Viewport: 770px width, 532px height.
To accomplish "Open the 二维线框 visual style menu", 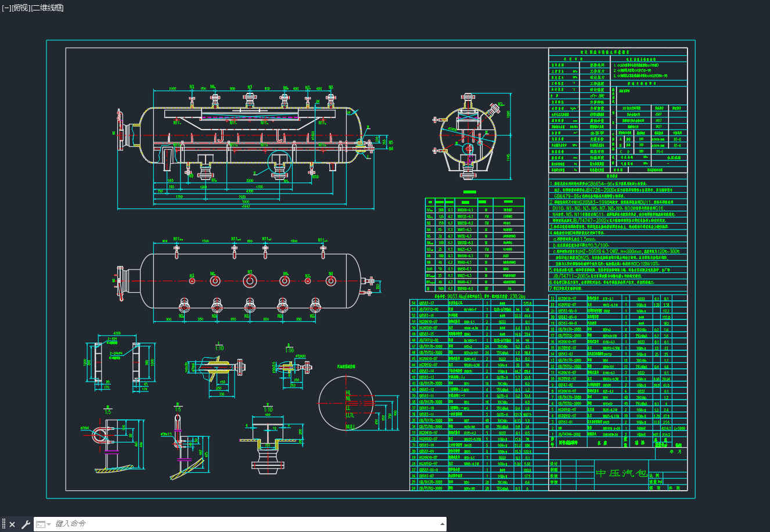I will click(x=48, y=8).
